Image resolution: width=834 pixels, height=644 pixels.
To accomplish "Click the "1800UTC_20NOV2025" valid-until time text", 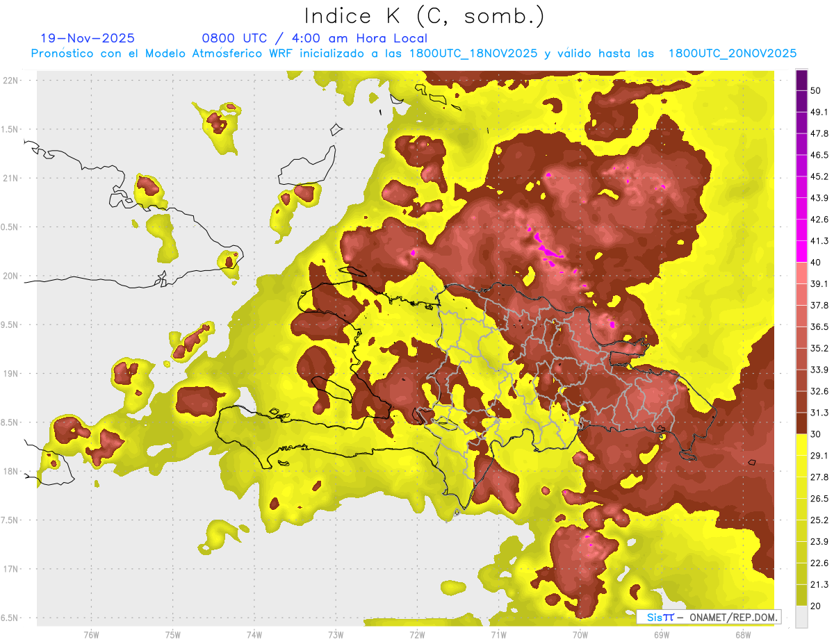I will pyautogui.click(x=732, y=53).
